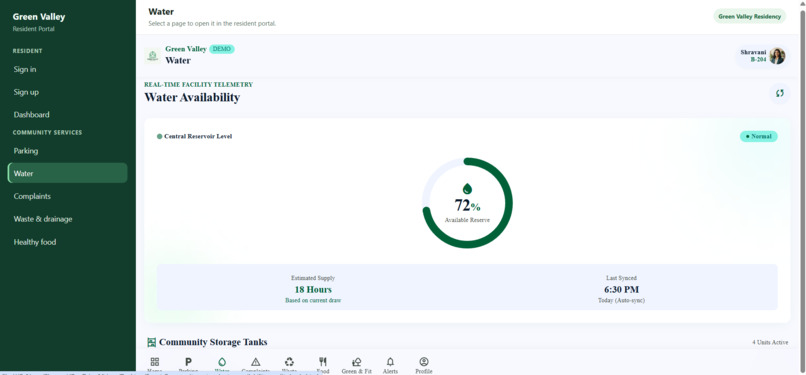Open Green & Fit from bottom bar

coord(356,365)
